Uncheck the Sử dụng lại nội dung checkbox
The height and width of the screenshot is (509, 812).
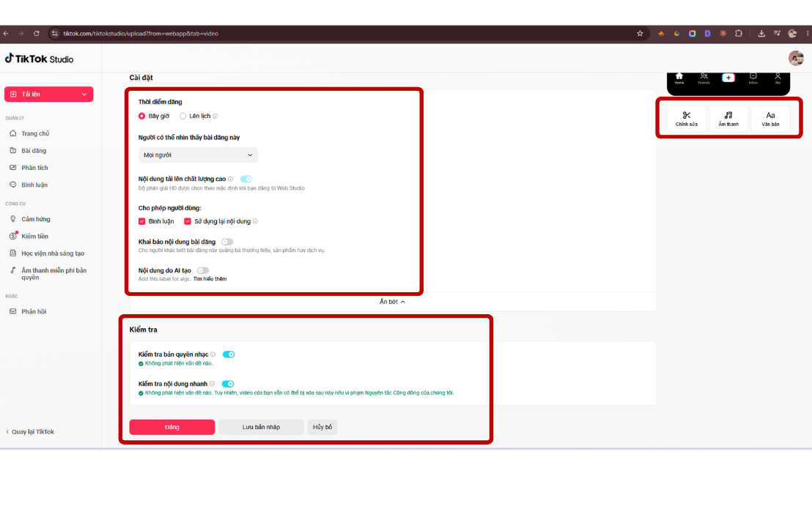[x=188, y=221]
